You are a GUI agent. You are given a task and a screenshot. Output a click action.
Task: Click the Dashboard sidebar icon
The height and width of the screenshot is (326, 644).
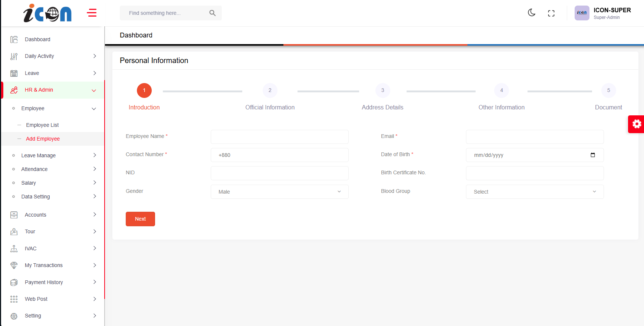point(14,40)
